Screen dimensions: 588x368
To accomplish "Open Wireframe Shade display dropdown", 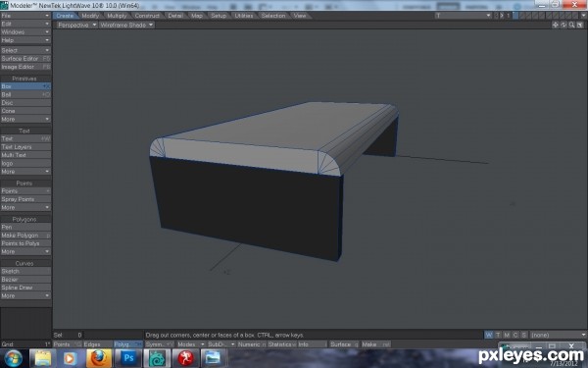I will 126,25.
